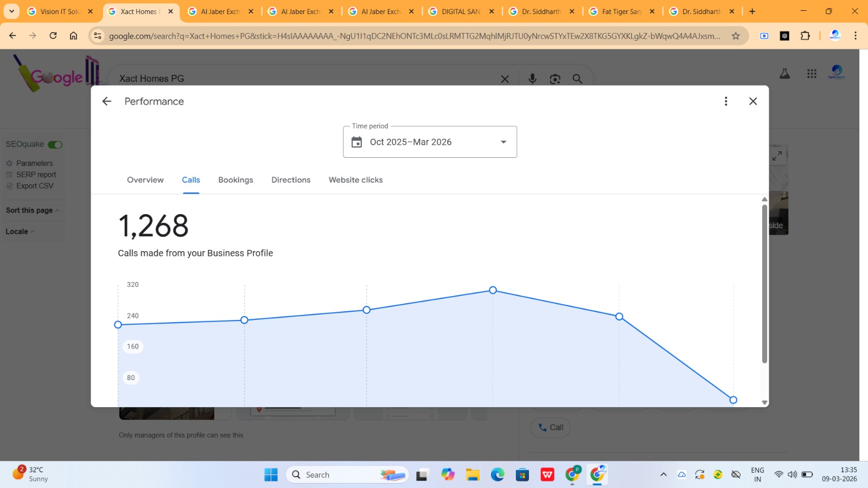The height and width of the screenshot is (488, 868).
Task: Open Search Labs flask icon
Action: point(784,74)
